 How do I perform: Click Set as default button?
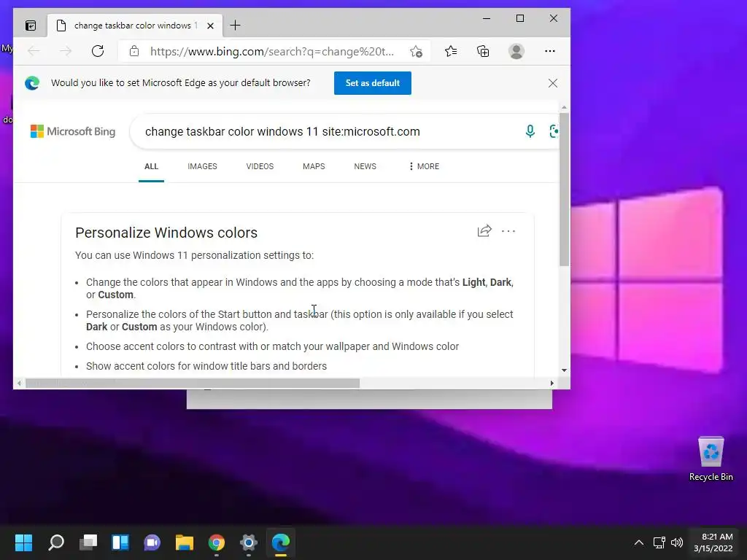pos(373,83)
